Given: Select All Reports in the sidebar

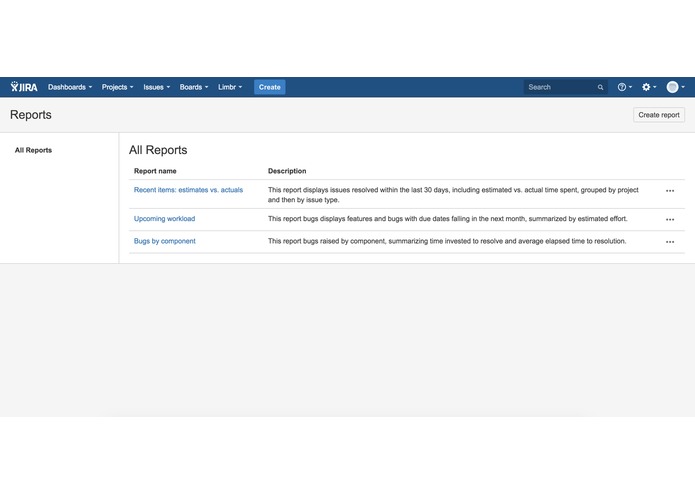Looking at the screenshot, I should click(x=33, y=150).
